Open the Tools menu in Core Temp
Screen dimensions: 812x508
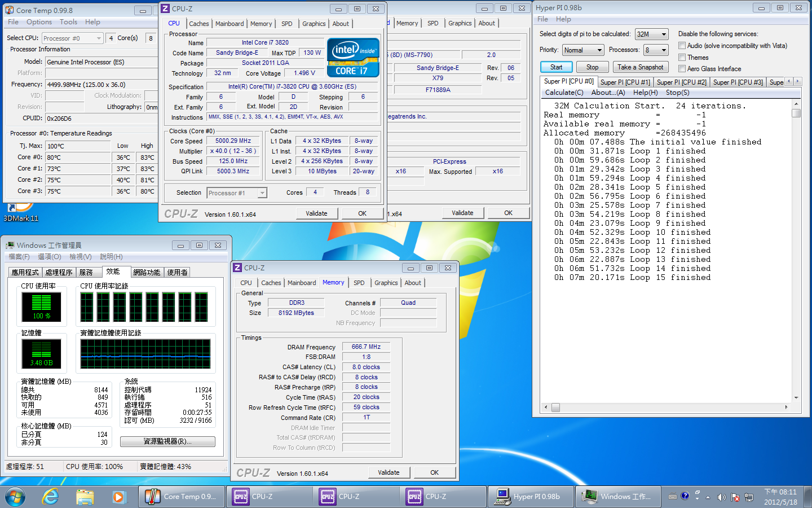coord(68,22)
